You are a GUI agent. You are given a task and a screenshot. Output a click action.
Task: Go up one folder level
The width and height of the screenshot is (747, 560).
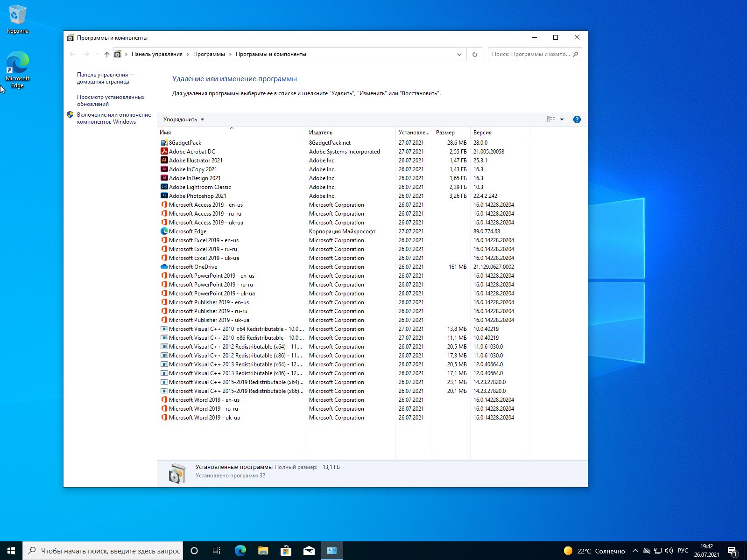coord(107,54)
